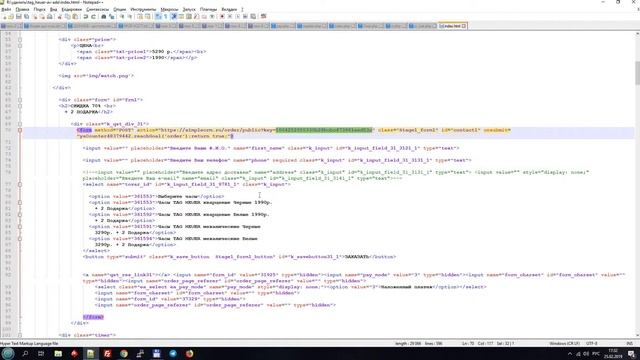Run macro multiple times icon
This screenshot has height=360, width=640.
pos(245,17)
